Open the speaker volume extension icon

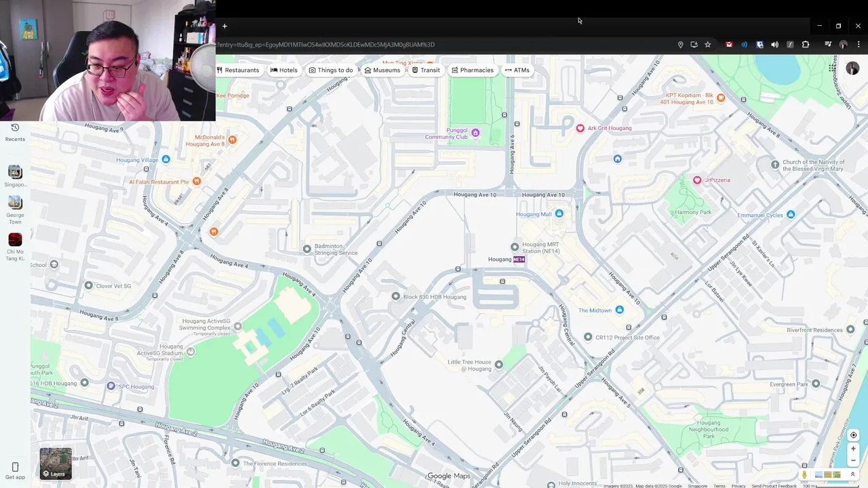tap(774, 45)
